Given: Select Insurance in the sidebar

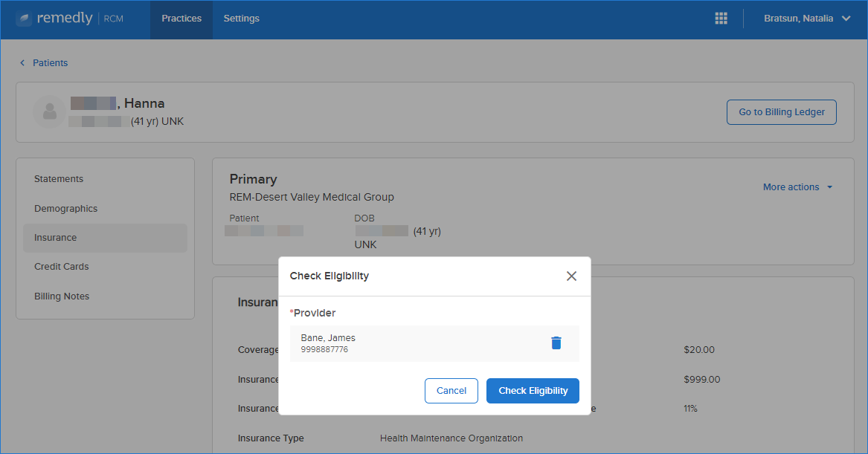Looking at the screenshot, I should 105,238.
